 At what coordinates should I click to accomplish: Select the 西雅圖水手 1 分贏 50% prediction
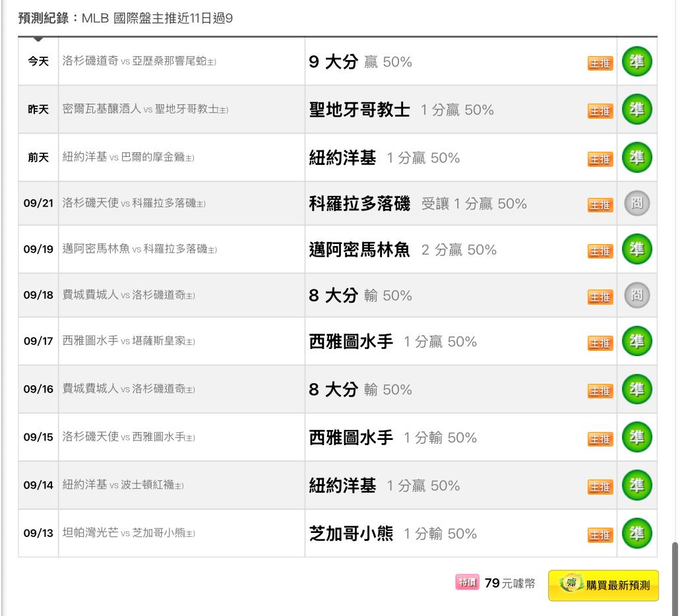coord(393,342)
